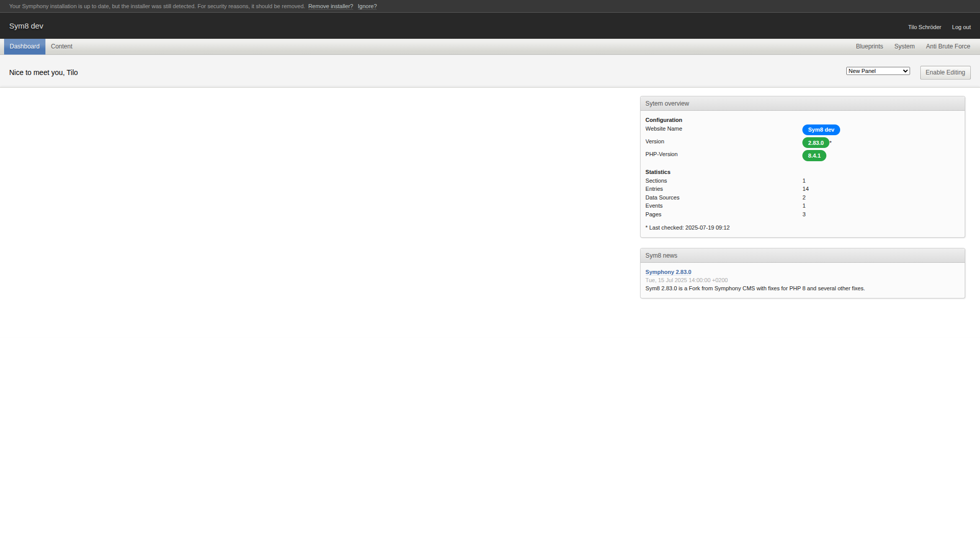This screenshot has width=980, height=551.
Task: Open the Dashboard navigation tab
Action: pyautogui.click(x=24, y=46)
